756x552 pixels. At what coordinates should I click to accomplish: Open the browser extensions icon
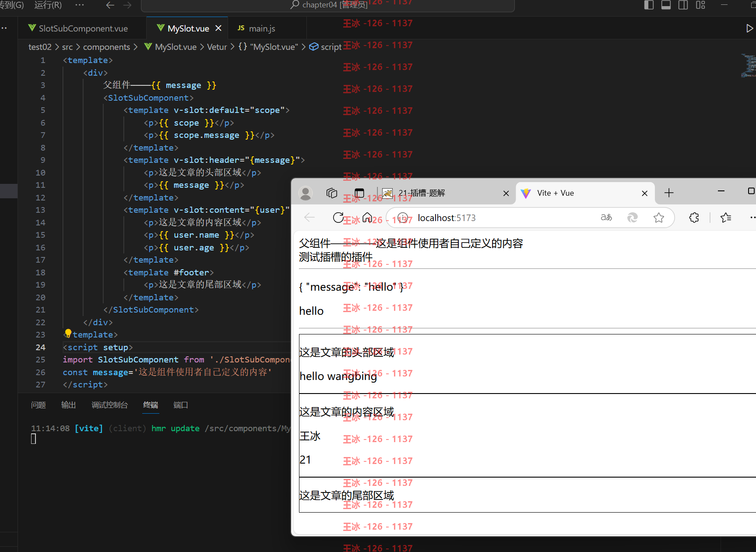694,218
